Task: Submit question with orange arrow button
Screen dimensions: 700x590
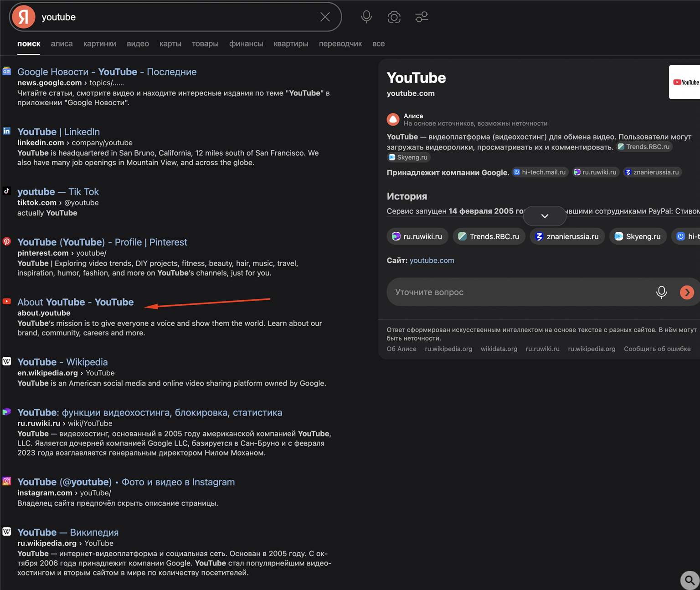Action: pyautogui.click(x=687, y=292)
